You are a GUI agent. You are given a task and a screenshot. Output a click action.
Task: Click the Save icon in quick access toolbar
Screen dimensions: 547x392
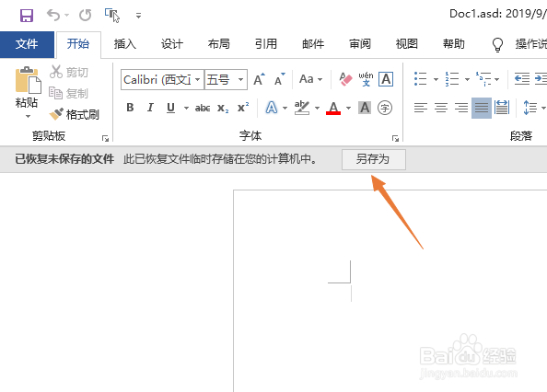[27, 16]
